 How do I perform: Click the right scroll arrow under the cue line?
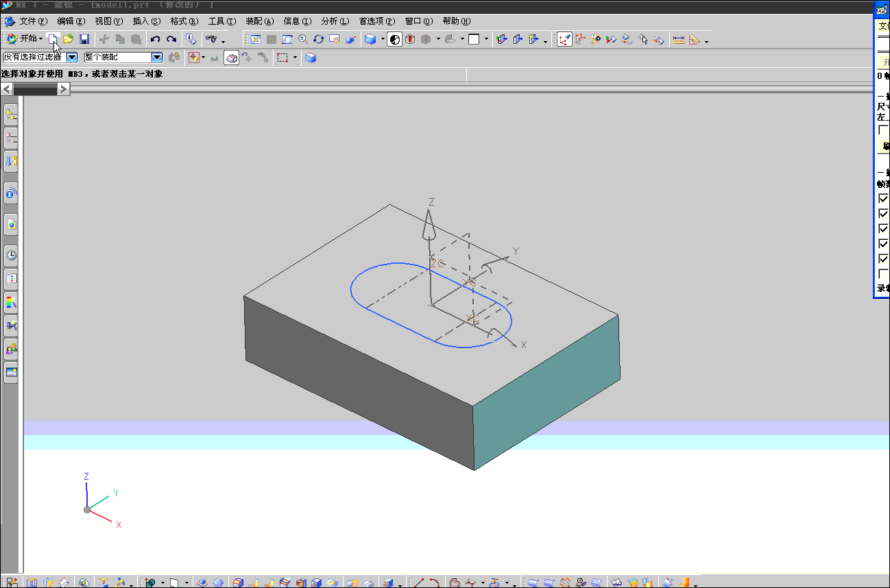click(x=63, y=89)
